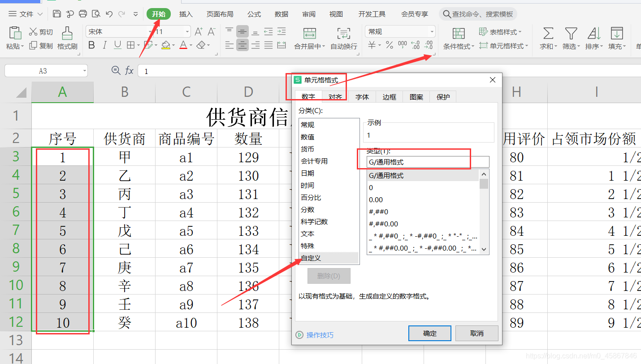
Task: Switch to Alignment (对齐) tab in dialog
Action: (335, 97)
